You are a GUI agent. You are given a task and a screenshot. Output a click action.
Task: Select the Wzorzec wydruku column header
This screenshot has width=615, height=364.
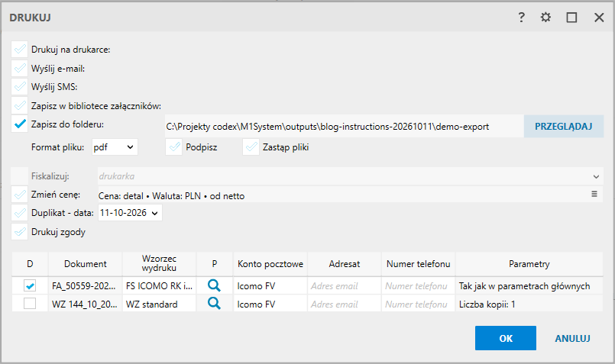pyautogui.click(x=159, y=264)
